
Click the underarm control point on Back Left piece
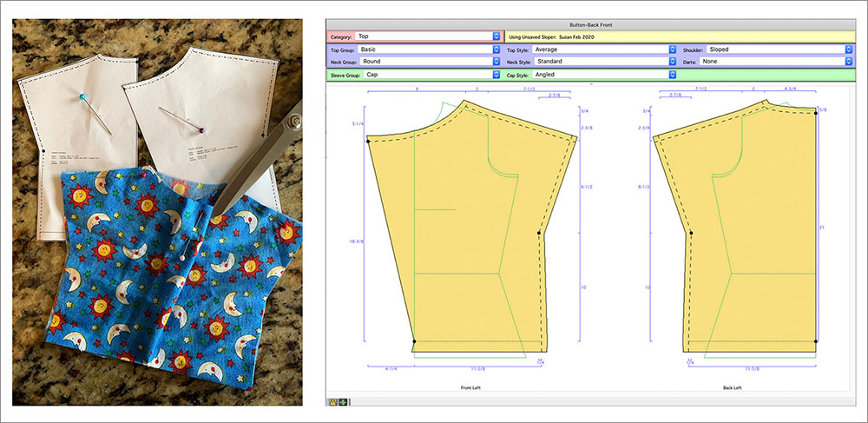pos(692,234)
